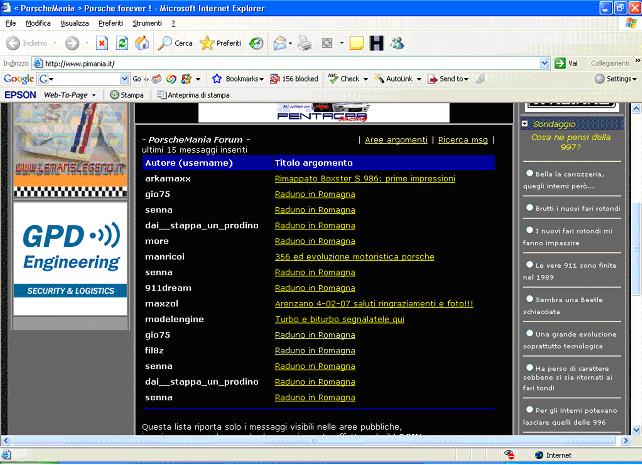642x465 pixels.
Task: Expand the Bookmarks dropdown arrow
Action: pos(261,79)
